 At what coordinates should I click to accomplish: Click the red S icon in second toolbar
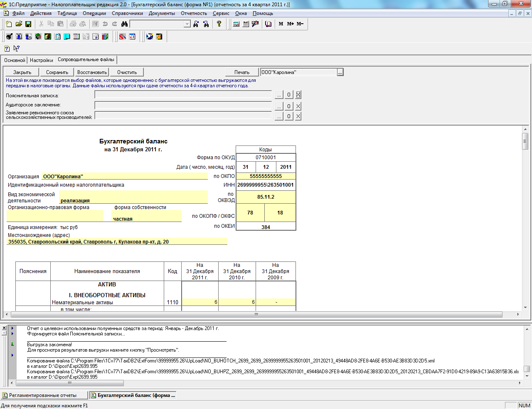coord(123,37)
